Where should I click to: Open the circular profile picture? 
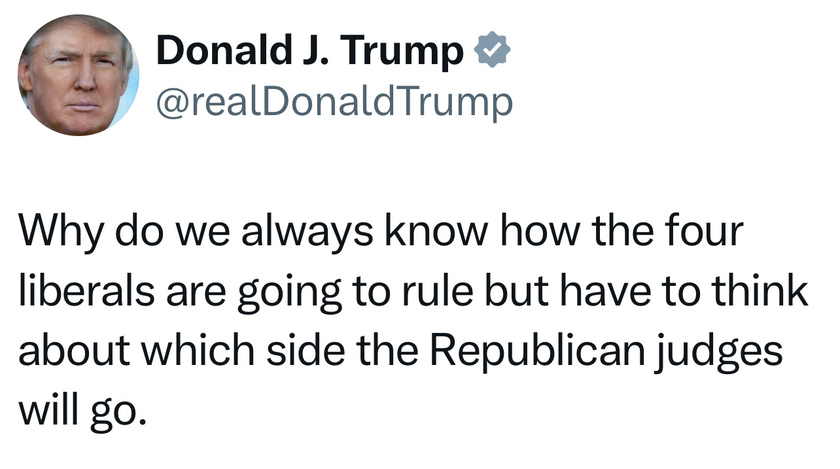coord(79,75)
